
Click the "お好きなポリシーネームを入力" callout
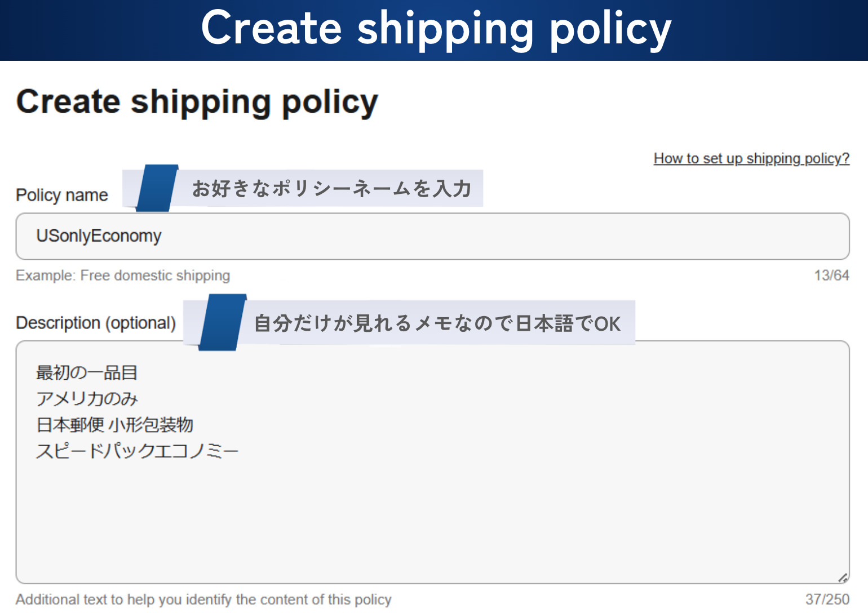coord(331,189)
